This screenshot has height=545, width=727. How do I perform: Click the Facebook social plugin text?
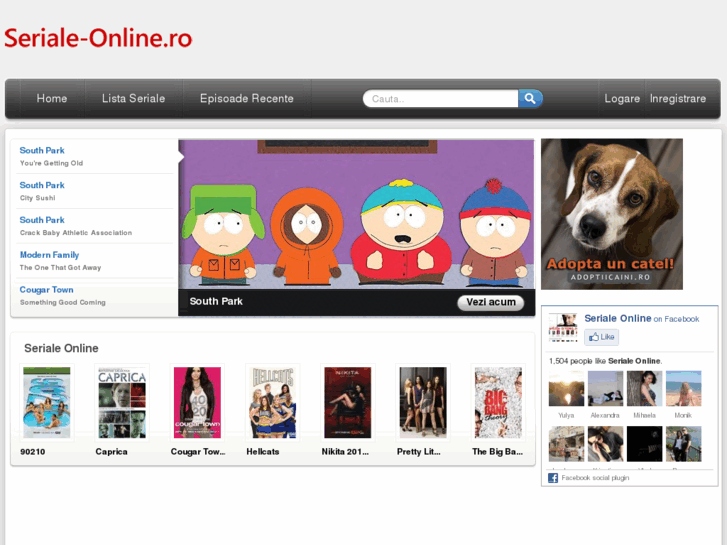tap(595, 478)
